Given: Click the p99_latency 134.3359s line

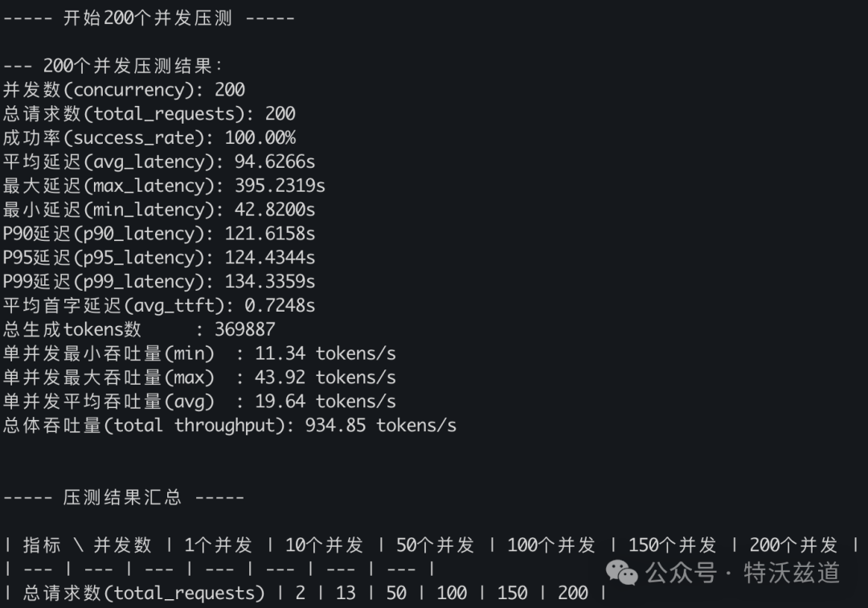Looking at the screenshot, I should (159, 282).
